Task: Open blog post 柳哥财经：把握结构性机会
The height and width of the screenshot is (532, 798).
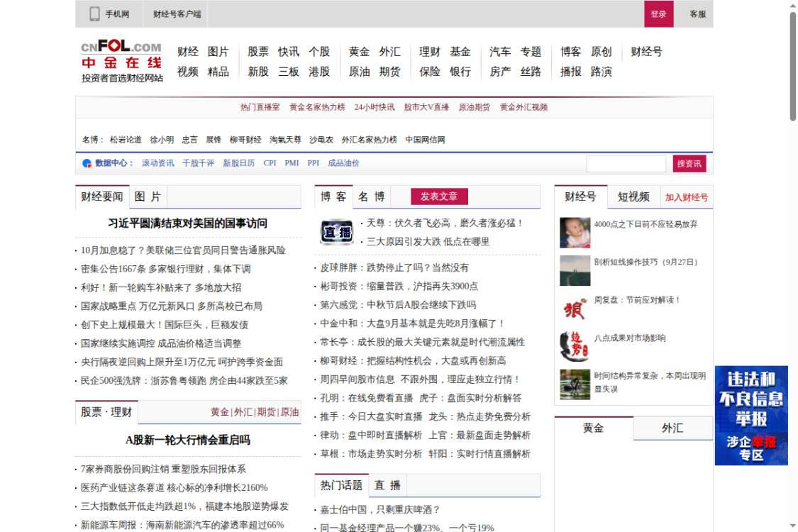Action: [413, 362]
